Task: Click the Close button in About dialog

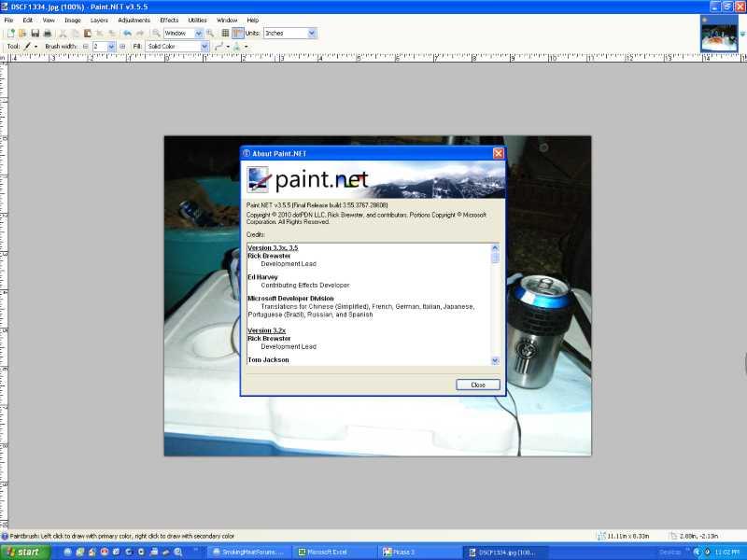Action: click(x=477, y=385)
